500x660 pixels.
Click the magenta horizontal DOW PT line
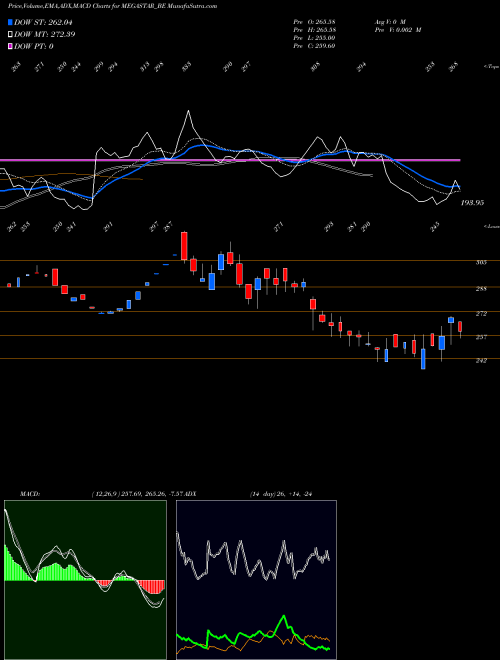pyautogui.click(x=230, y=160)
